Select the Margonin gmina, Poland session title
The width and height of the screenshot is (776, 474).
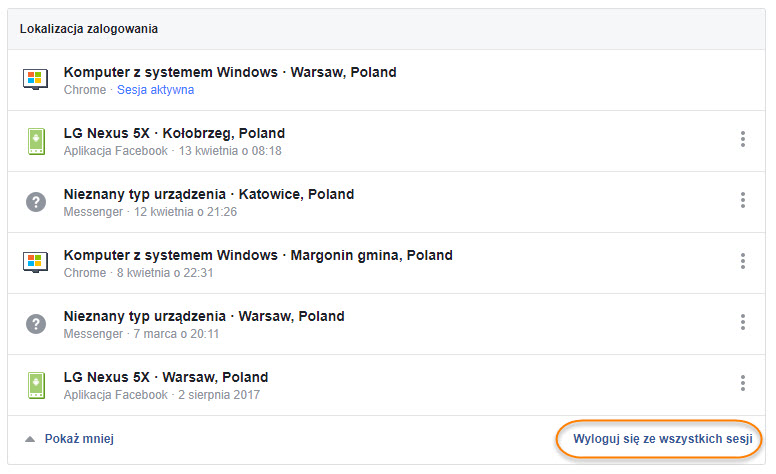click(x=371, y=255)
